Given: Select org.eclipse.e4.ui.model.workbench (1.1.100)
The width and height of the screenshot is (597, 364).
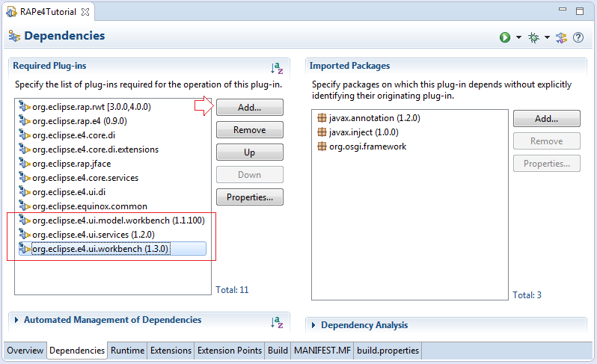Looking at the screenshot, I should 118,220.
